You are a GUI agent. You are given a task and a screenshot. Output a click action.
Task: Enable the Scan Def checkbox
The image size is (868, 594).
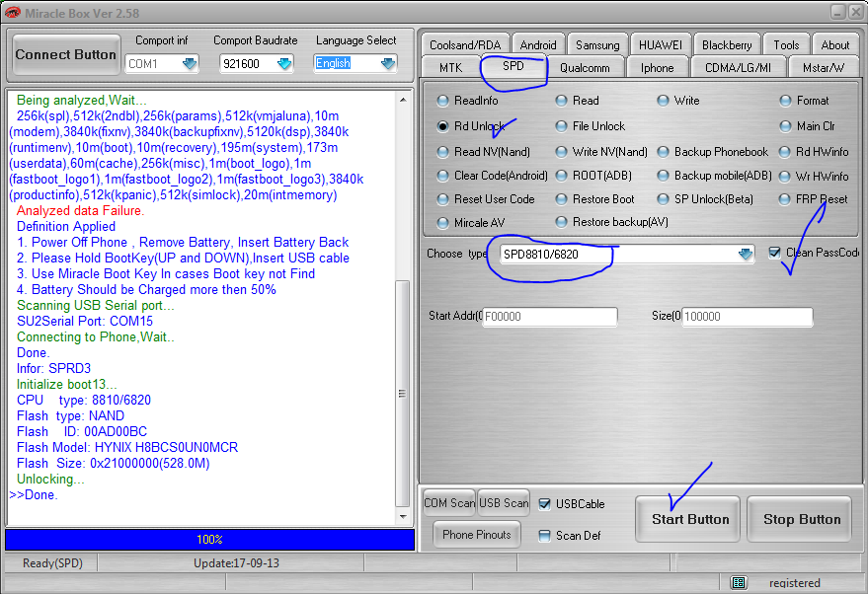(x=545, y=536)
